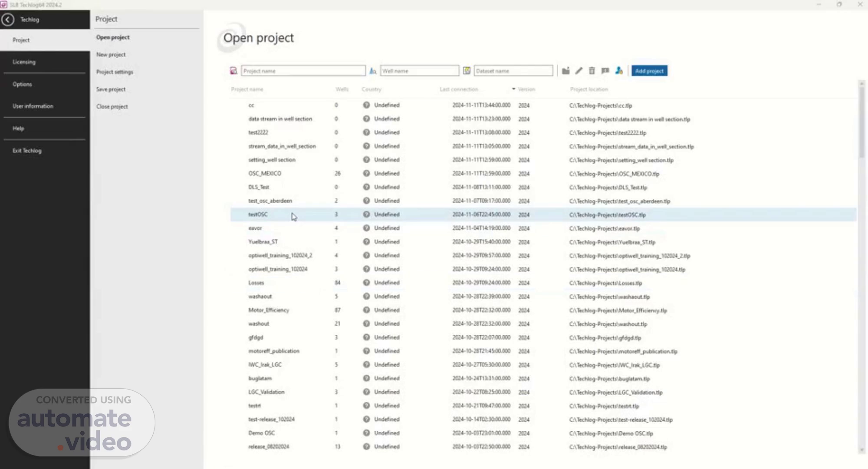Click the Techlog back arrow icon
The width and height of the screenshot is (868, 469).
tap(8, 20)
